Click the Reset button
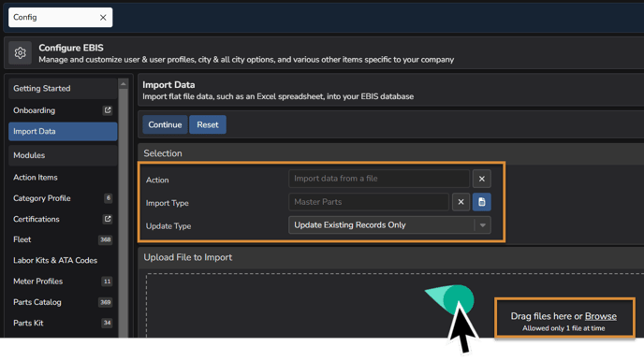 click(x=208, y=124)
